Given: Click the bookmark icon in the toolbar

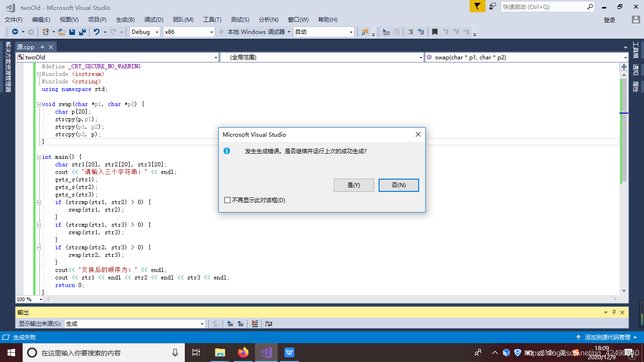Looking at the screenshot, I should coord(435,32).
